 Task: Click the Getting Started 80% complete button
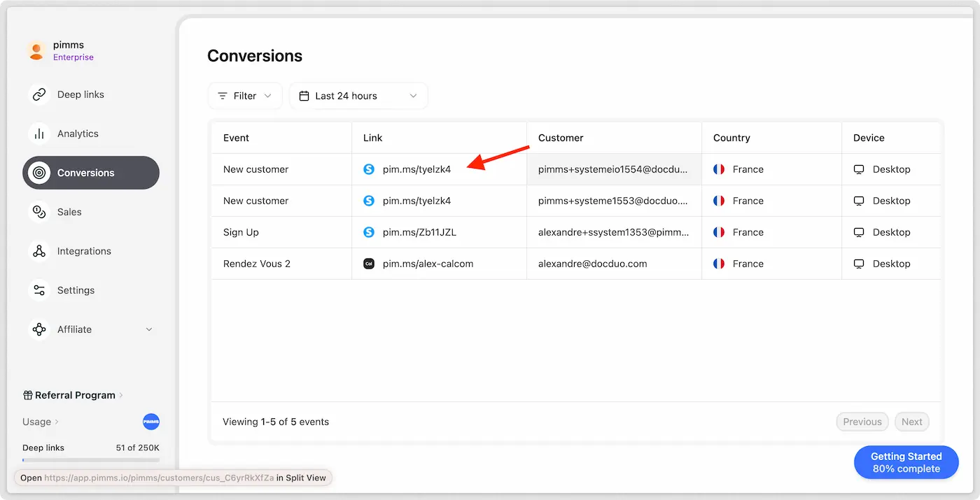click(906, 462)
